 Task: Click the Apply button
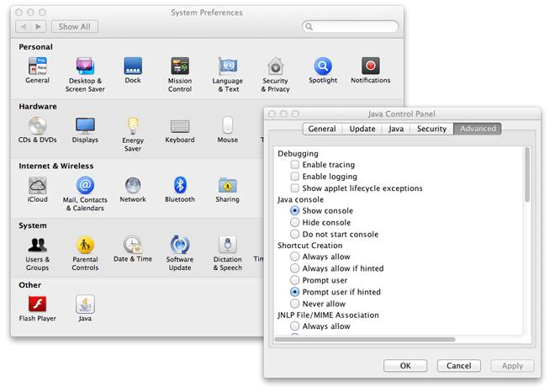pos(512,365)
